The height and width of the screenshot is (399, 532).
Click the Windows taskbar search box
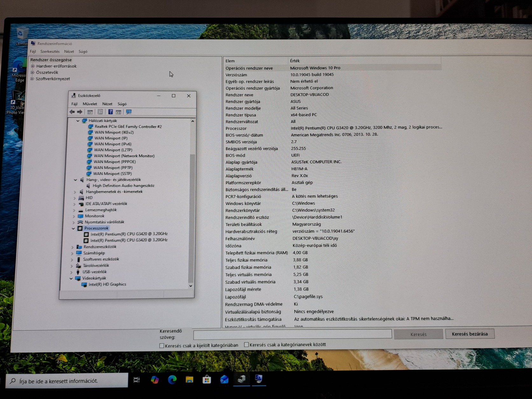67,381
